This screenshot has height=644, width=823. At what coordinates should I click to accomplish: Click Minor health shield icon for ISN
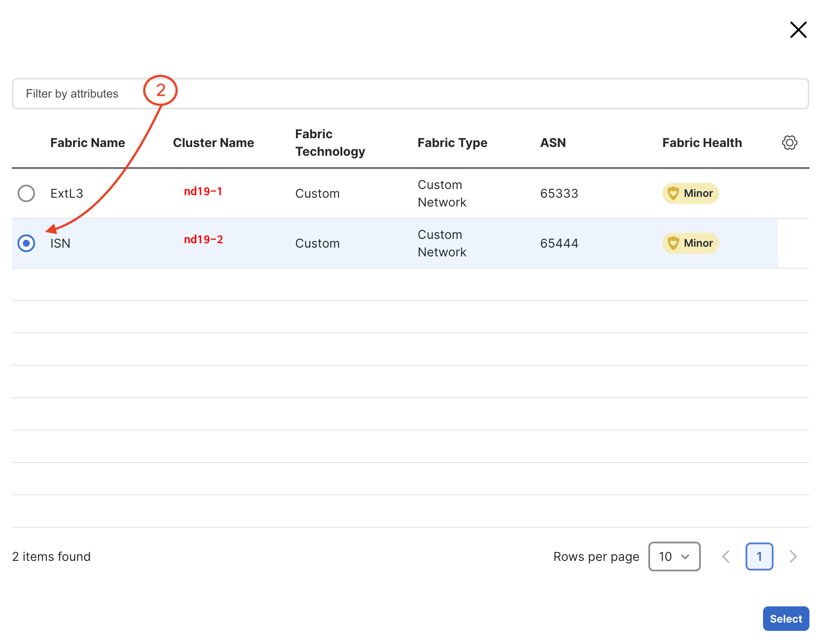coord(673,243)
